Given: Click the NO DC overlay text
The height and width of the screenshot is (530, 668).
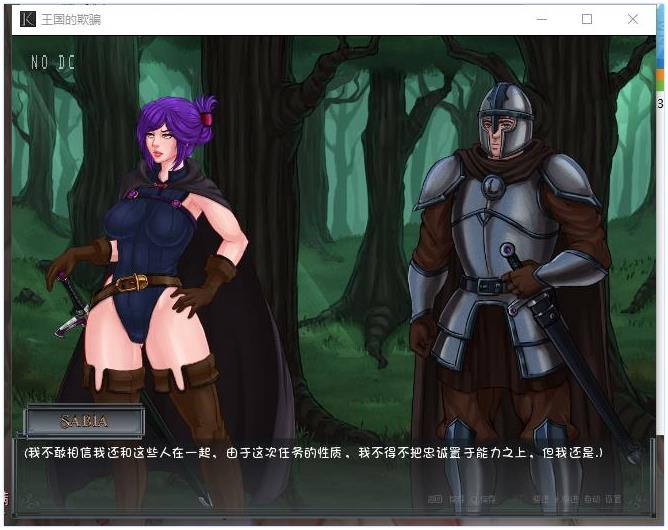Looking at the screenshot, I should (x=53, y=63).
